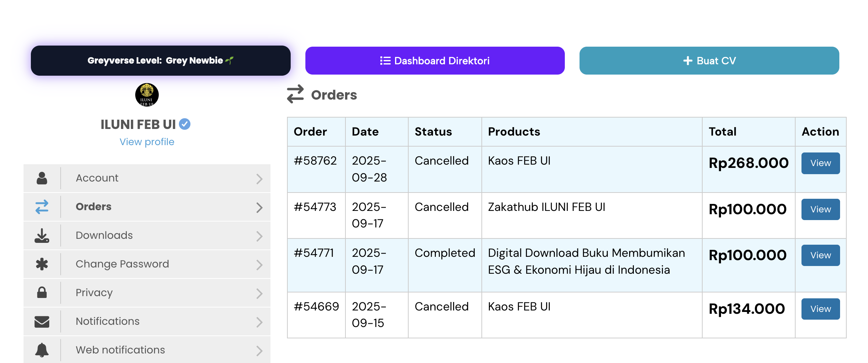Click the Notifications envelope icon

42,321
